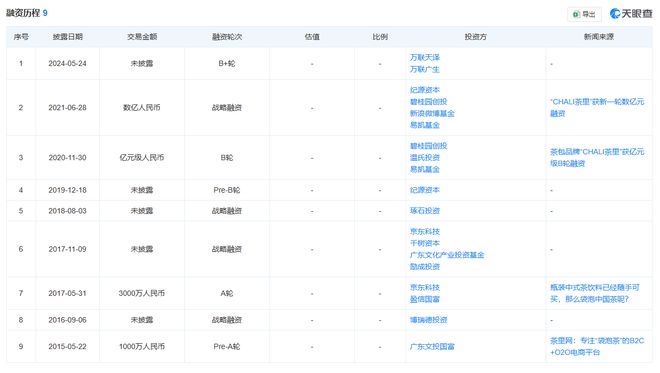Image resolution: width=660 pixels, height=373 pixels.
Task: Click round cell Pre-A轮
Action: click(227, 346)
